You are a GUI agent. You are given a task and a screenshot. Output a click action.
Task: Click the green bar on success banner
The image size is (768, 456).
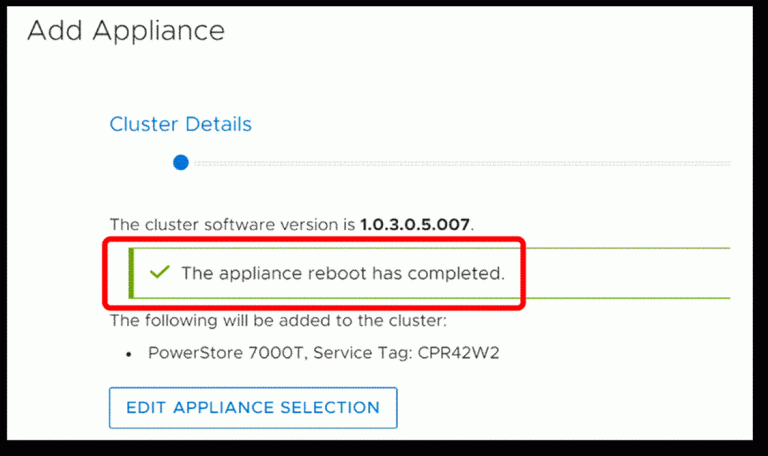131,273
